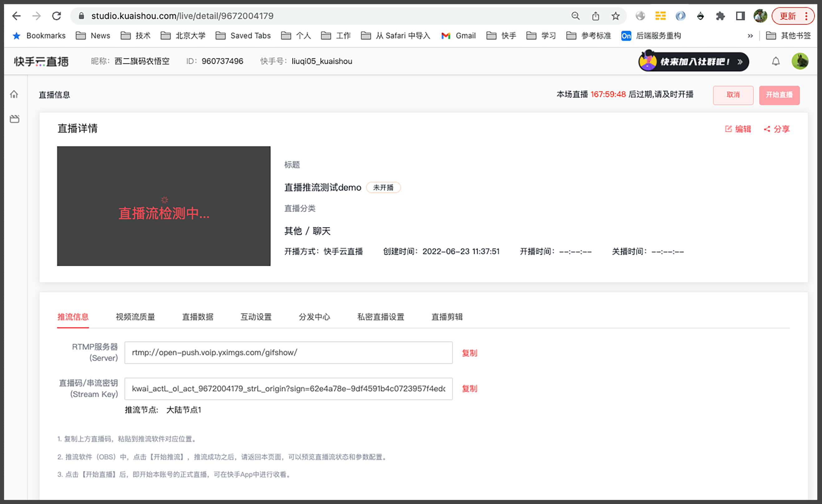Click the Stream Key input field
822x504 pixels.
pos(288,389)
